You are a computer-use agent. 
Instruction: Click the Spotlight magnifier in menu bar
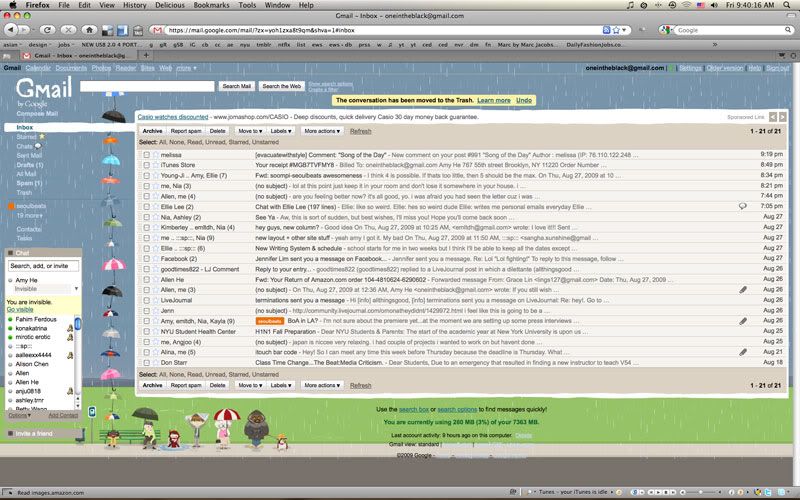788,5
